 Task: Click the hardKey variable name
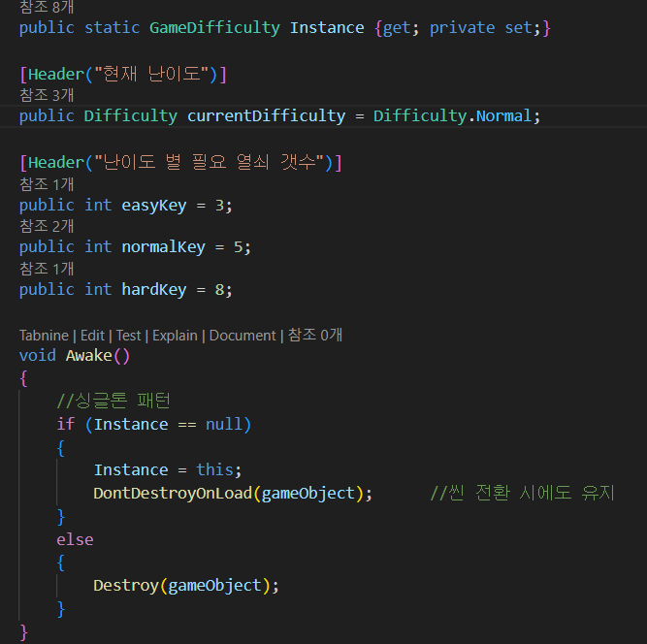154,290
